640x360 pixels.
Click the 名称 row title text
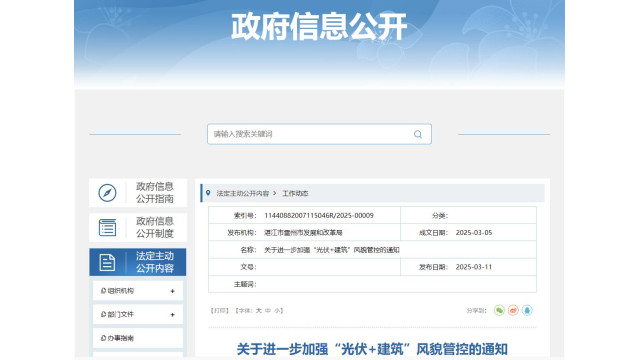point(332,250)
